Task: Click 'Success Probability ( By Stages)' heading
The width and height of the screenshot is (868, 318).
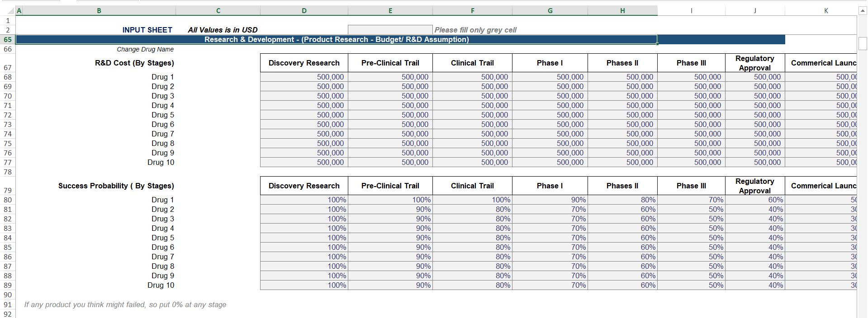Action: pyautogui.click(x=116, y=186)
